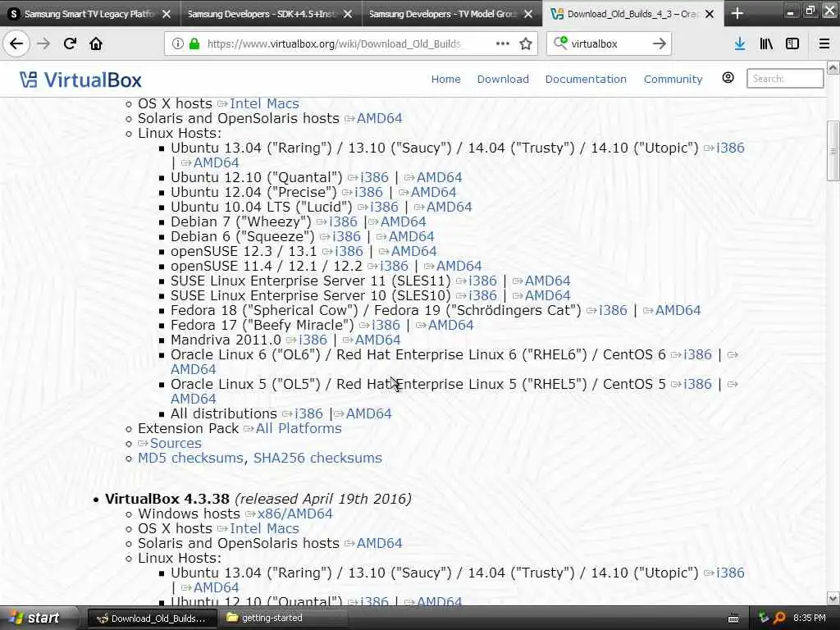Click the search engine magnifier icon
Viewport: 840px width, 630px height.
(x=559, y=43)
